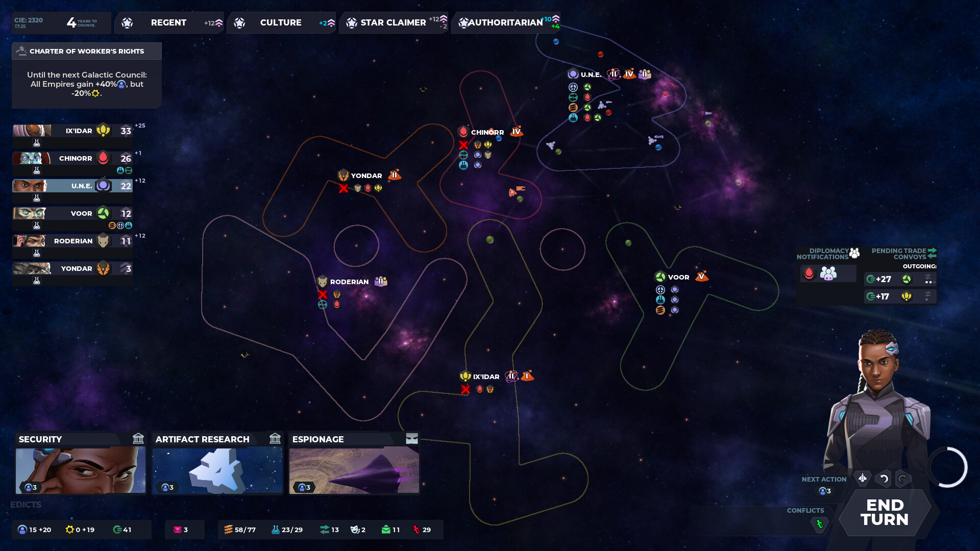The image size is (980, 551).
Task: Click the Artifact Research panel icon
Action: (x=275, y=439)
